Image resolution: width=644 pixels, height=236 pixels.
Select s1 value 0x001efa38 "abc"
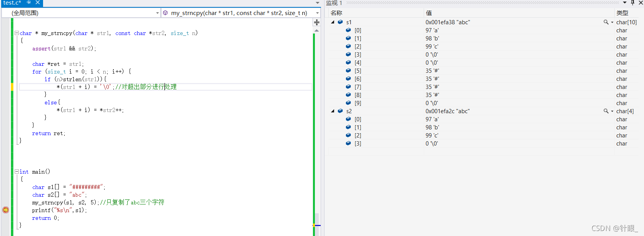point(448,22)
